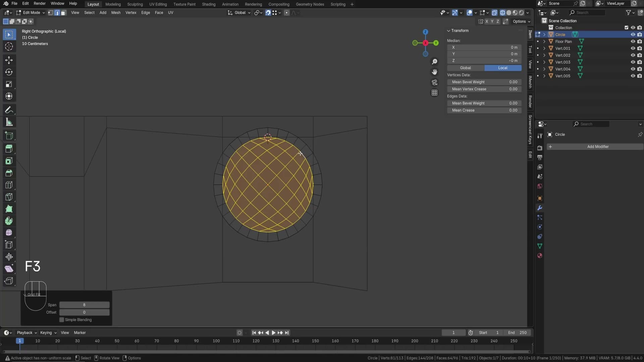Select the Edge Slide tool
Viewport: 644px width, 362px height.
pyautogui.click(x=9, y=245)
